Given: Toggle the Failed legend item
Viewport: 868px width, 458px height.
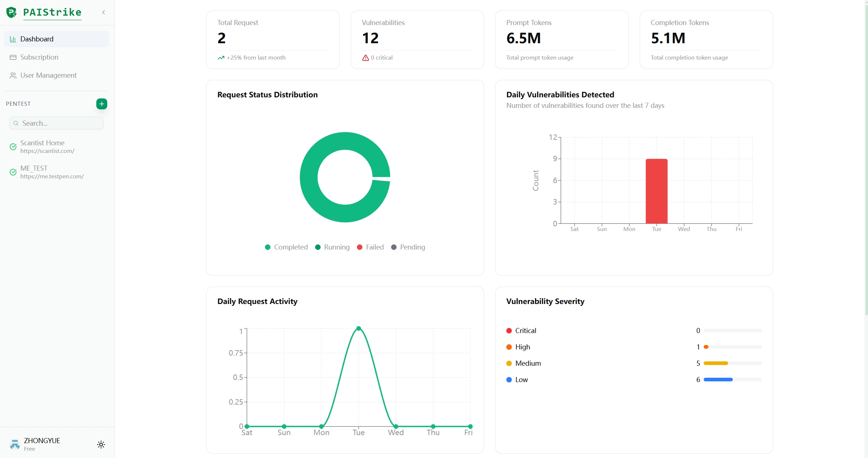Looking at the screenshot, I should tap(370, 247).
